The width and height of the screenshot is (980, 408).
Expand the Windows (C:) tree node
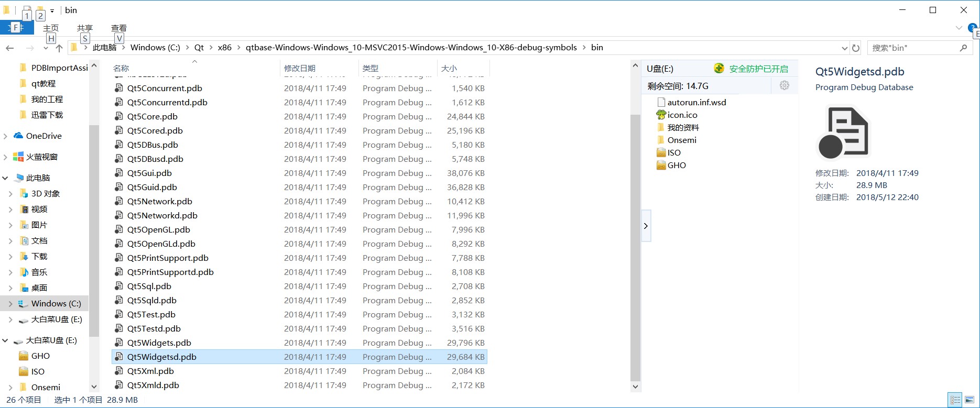(10, 304)
